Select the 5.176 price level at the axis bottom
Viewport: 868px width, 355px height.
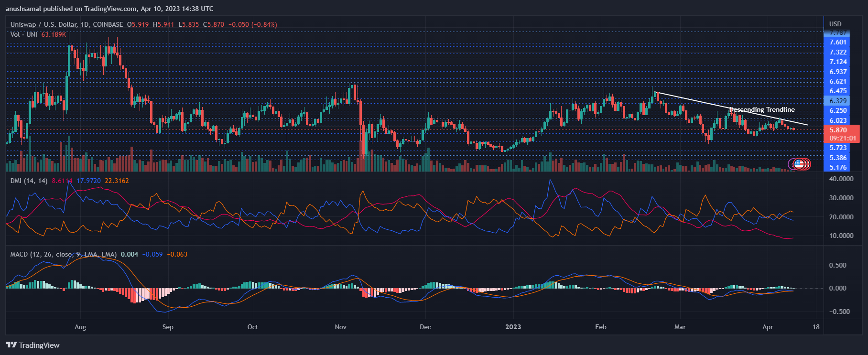coord(838,167)
